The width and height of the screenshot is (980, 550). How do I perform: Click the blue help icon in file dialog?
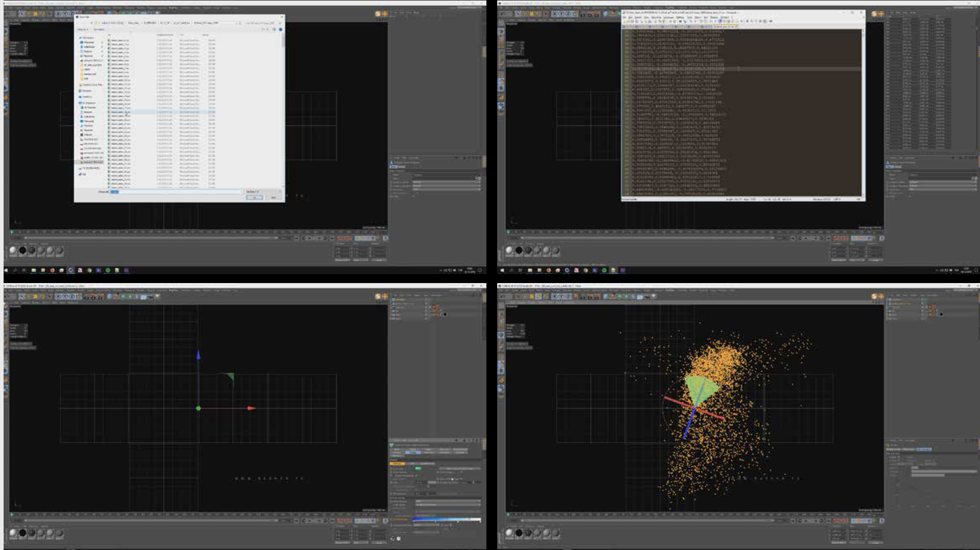pyautogui.click(x=281, y=29)
